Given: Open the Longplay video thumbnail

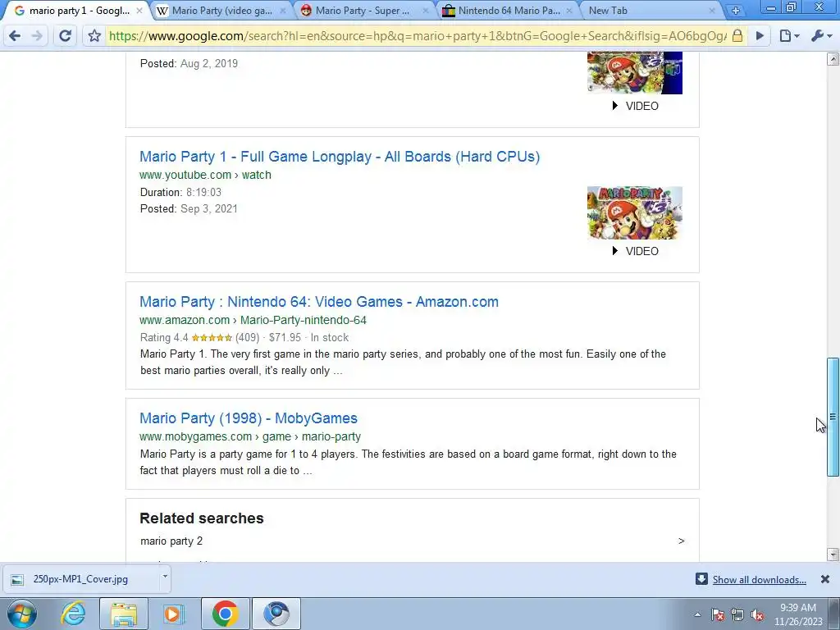Looking at the screenshot, I should pyautogui.click(x=635, y=212).
